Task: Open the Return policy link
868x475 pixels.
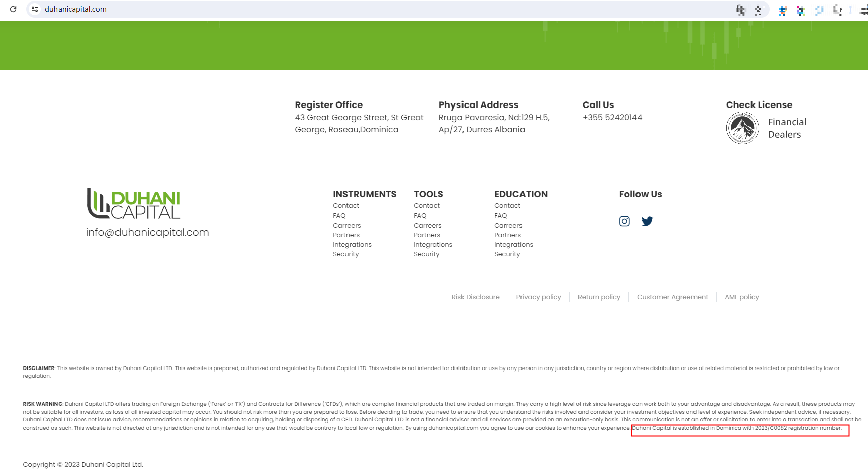Action: pos(599,297)
